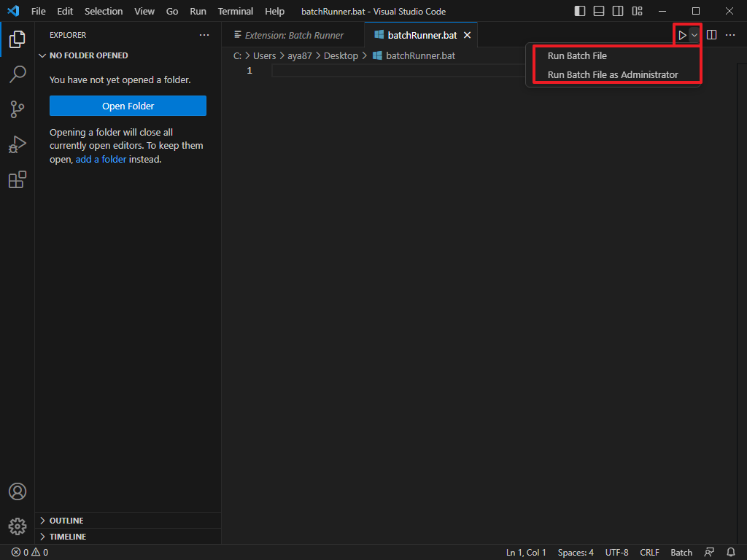Open the Search view icon
The image size is (747, 560).
pyautogui.click(x=18, y=74)
